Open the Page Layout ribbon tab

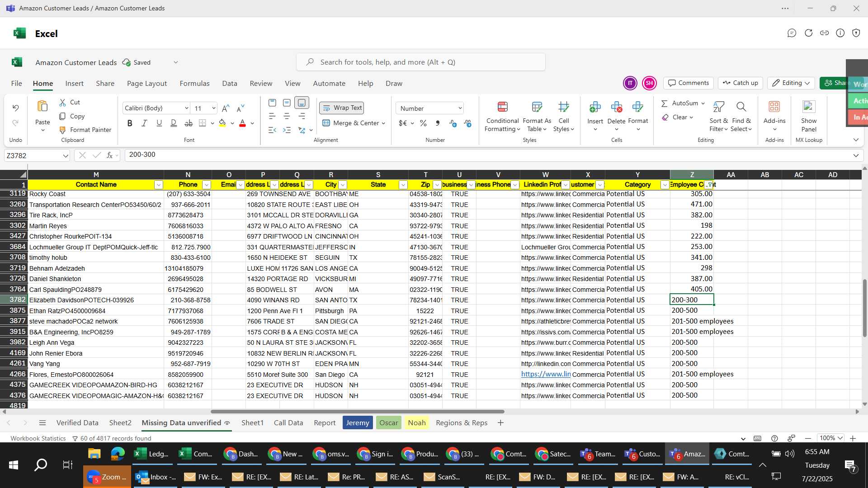[x=147, y=84]
